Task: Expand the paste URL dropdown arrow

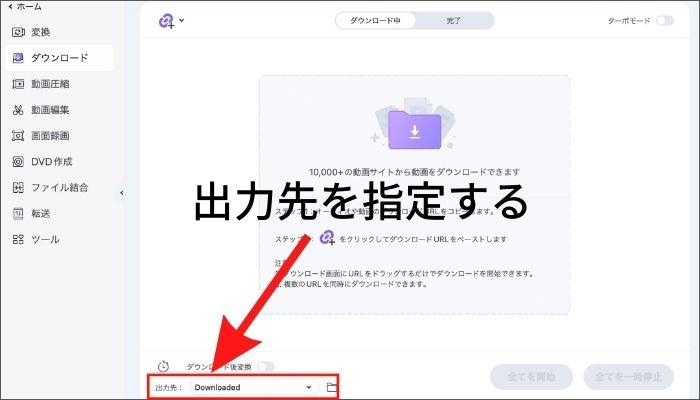Action: (x=182, y=20)
